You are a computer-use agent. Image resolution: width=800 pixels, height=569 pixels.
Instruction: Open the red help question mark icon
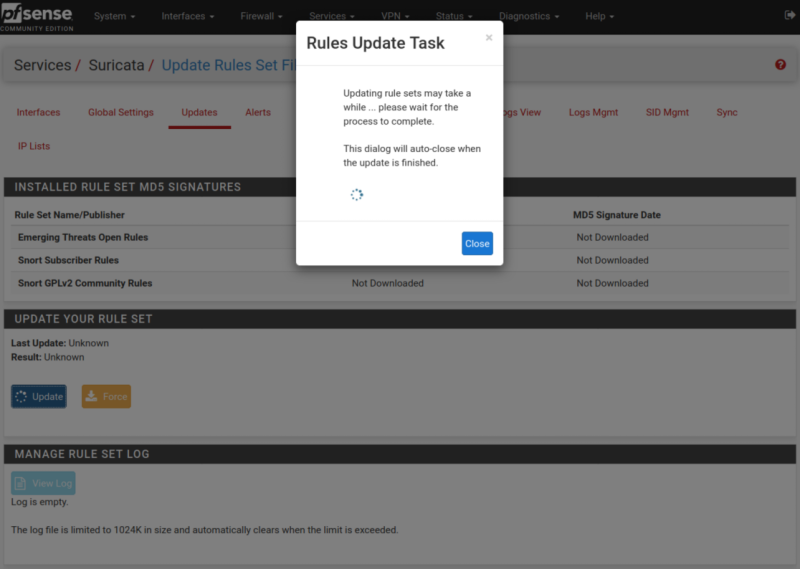click(780, 65)
